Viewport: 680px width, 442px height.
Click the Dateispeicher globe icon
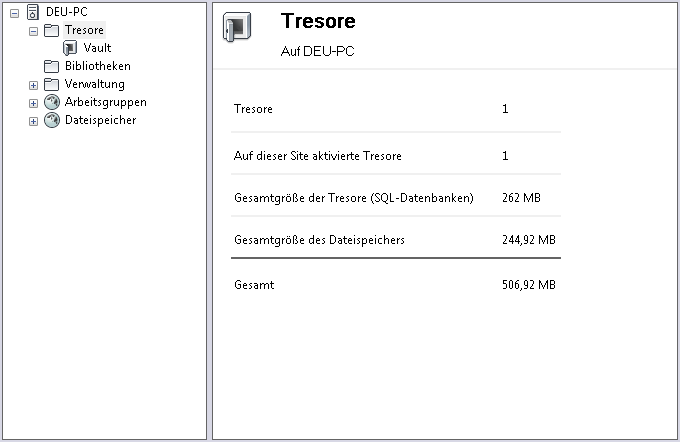[x=52, y=120]
